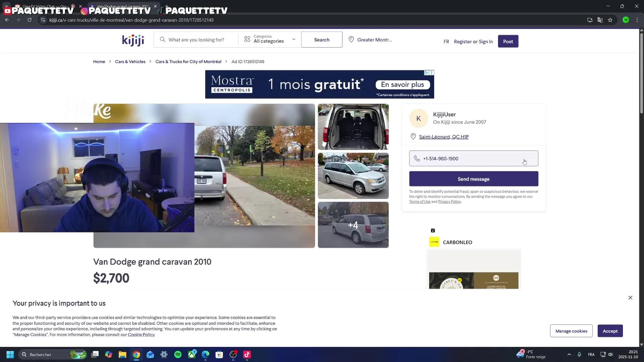This screenshot has height=362, width=644.
Task: Open the Windows Start menu
Action: pos(10,354)
